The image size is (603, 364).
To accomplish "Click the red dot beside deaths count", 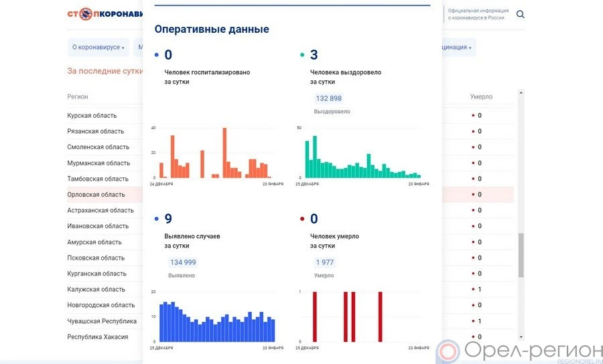I will point(303,219).
